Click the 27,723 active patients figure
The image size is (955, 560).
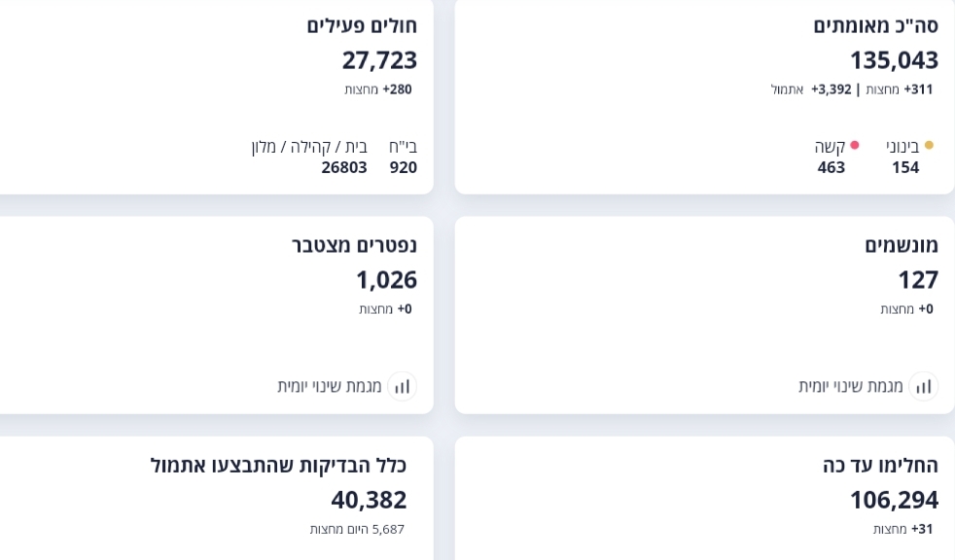[x=379, y=60]
